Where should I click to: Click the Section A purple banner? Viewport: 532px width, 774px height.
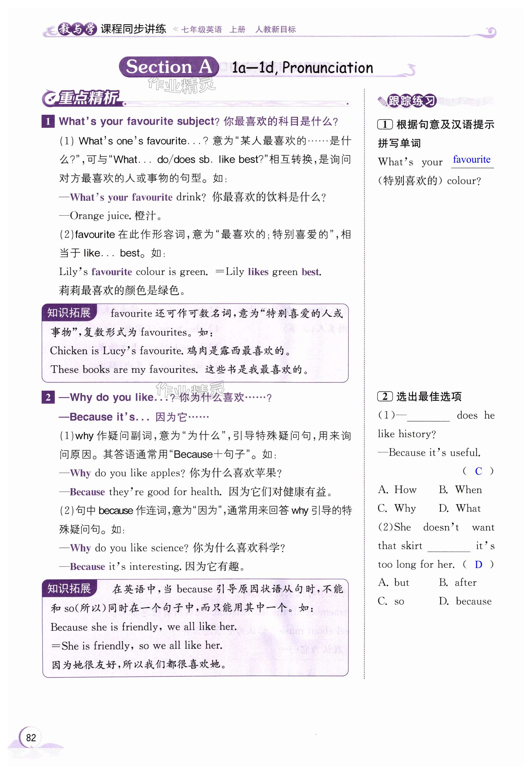[x=169, y=67]
